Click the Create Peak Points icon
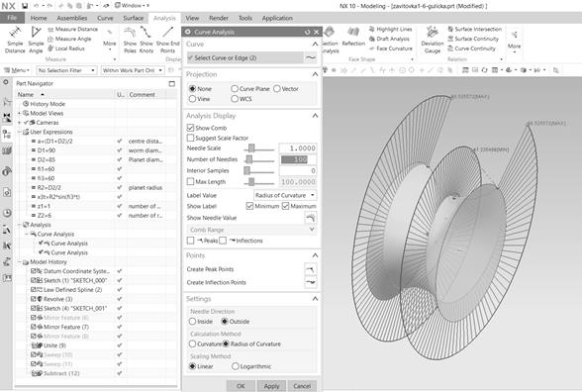The height and width of the screenshot is (392, 582). 311,269
